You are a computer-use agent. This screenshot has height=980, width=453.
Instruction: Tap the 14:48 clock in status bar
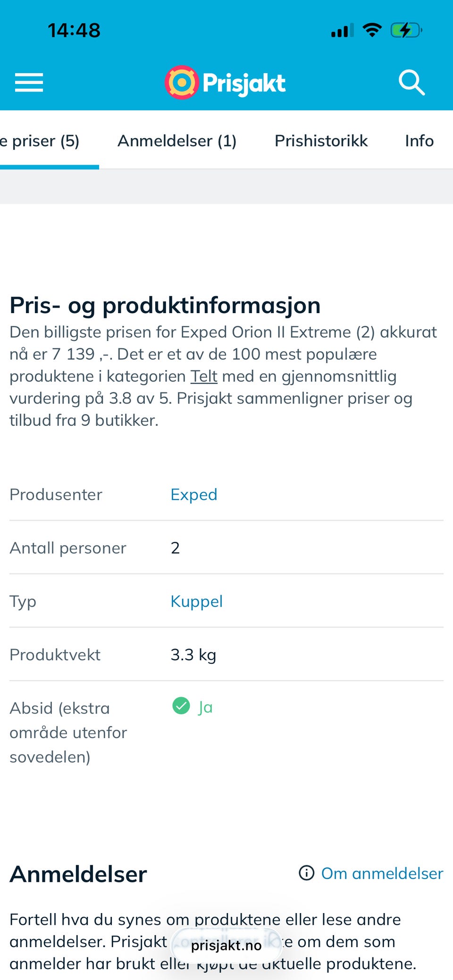tap(74, 31)
